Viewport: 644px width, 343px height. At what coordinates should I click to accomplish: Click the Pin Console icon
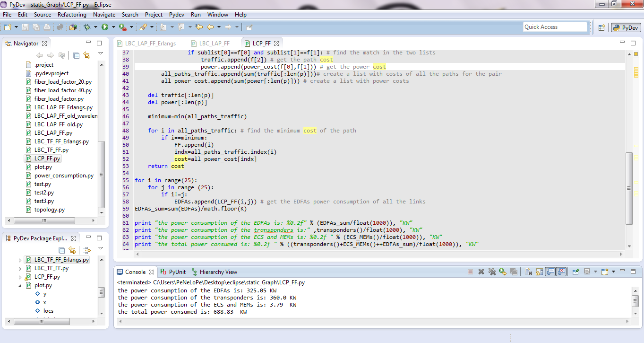tap(575, 272)
